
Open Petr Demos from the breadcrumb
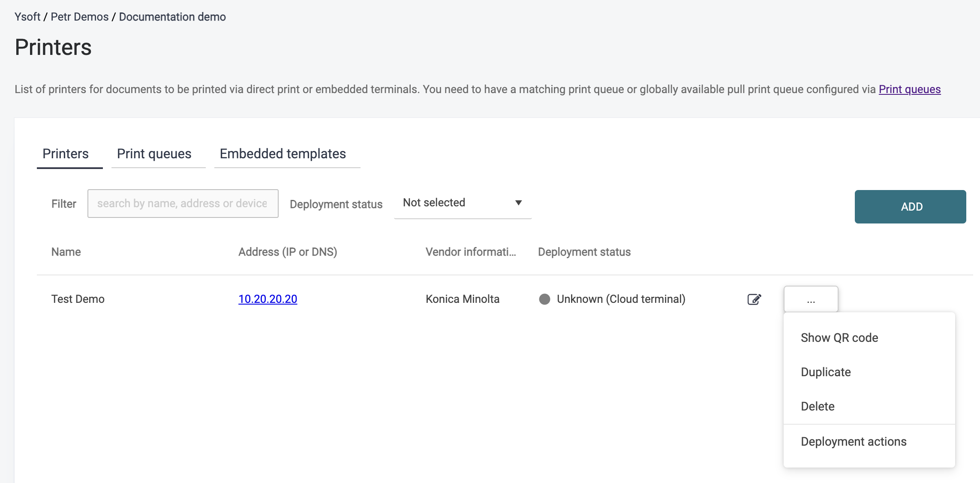coord(79,17)
